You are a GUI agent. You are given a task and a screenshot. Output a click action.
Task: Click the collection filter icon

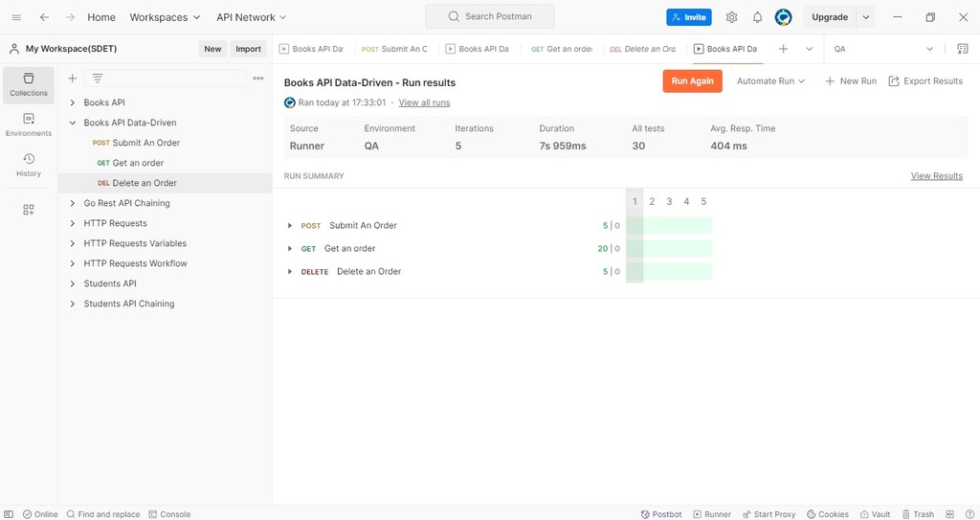pyautogui.click(x=98, y=79)
